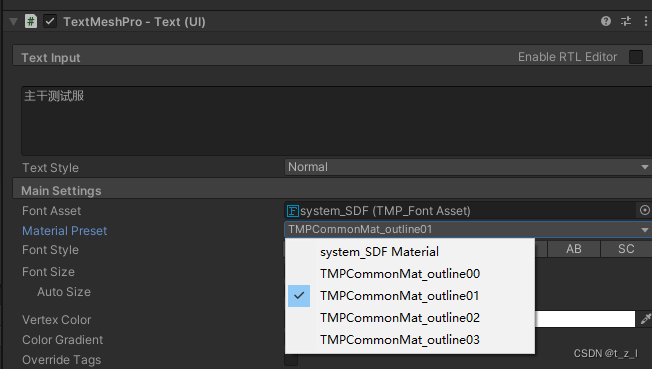Open the Text Style dropdown

click(469, 167)
